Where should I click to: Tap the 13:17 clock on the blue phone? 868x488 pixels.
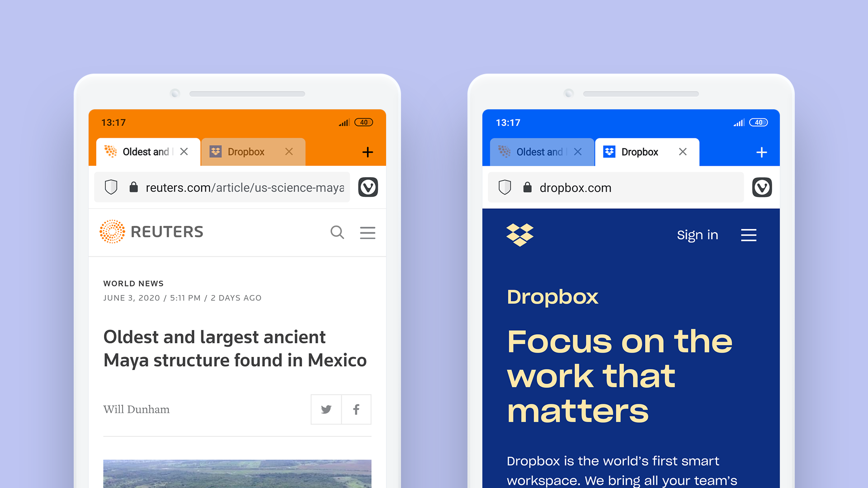click(508, 123)
